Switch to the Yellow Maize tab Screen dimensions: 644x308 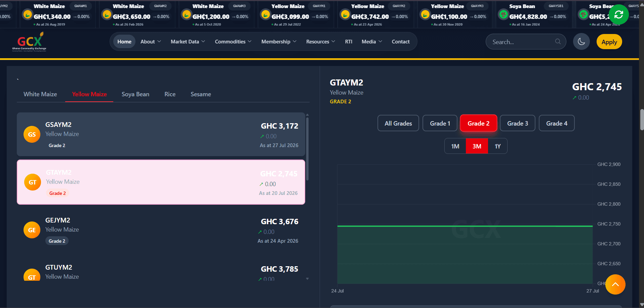point(89,94)
